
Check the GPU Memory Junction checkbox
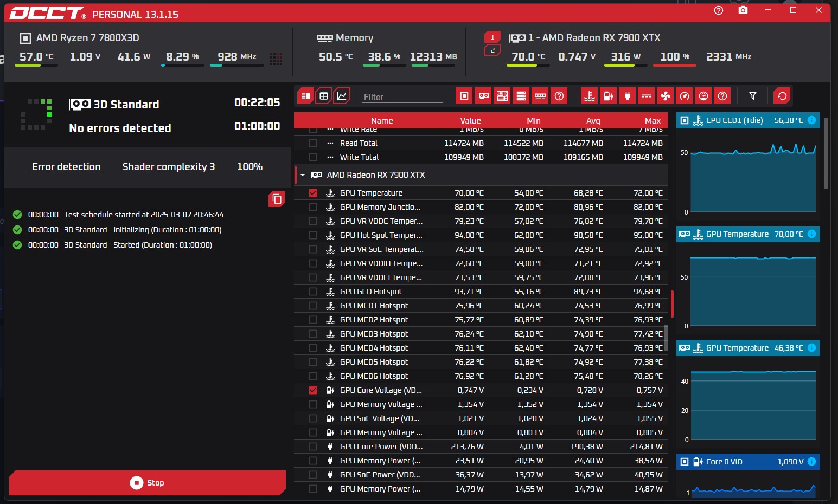[313, 207]
